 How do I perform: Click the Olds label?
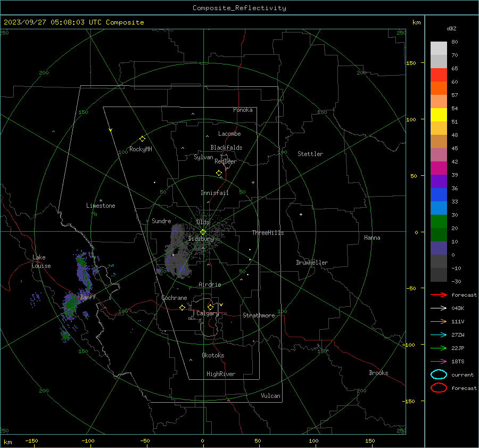coord(203,222)
